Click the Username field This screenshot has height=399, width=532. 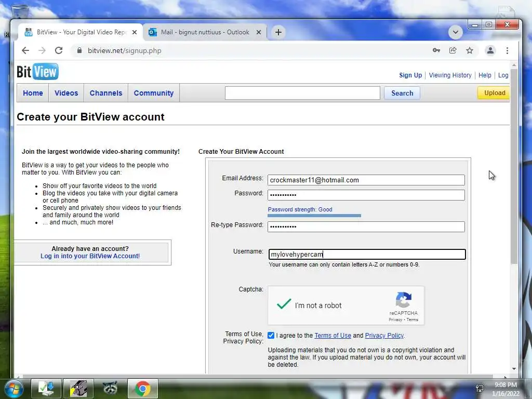[x=367, y=255]
